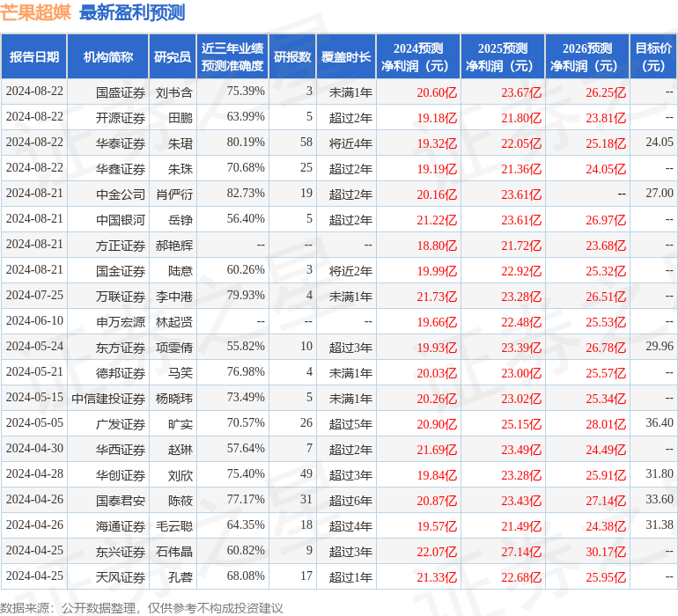Click the 2024-07-25 report date

[x=34, y=296]
